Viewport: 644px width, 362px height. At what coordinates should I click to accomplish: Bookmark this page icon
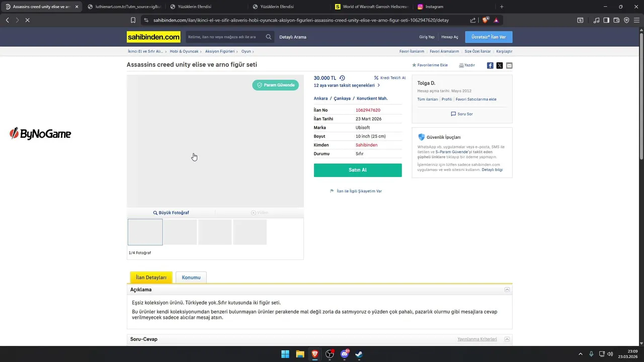[133, 20]
